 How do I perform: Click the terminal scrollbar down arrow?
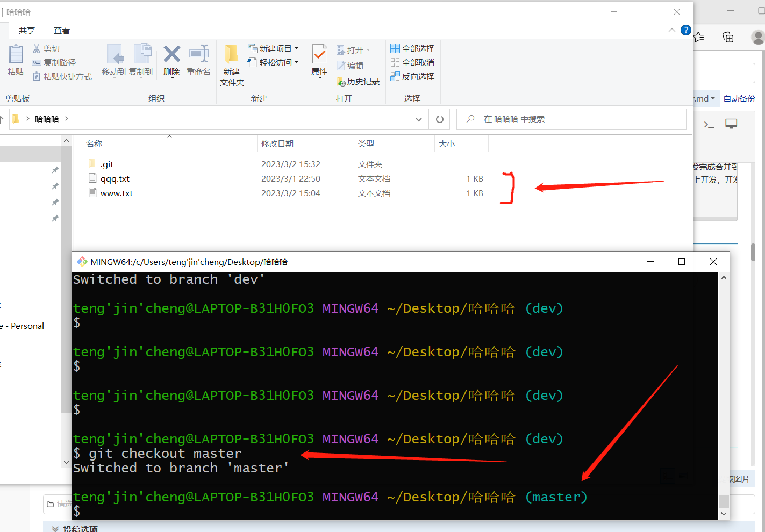pos(724,514)
